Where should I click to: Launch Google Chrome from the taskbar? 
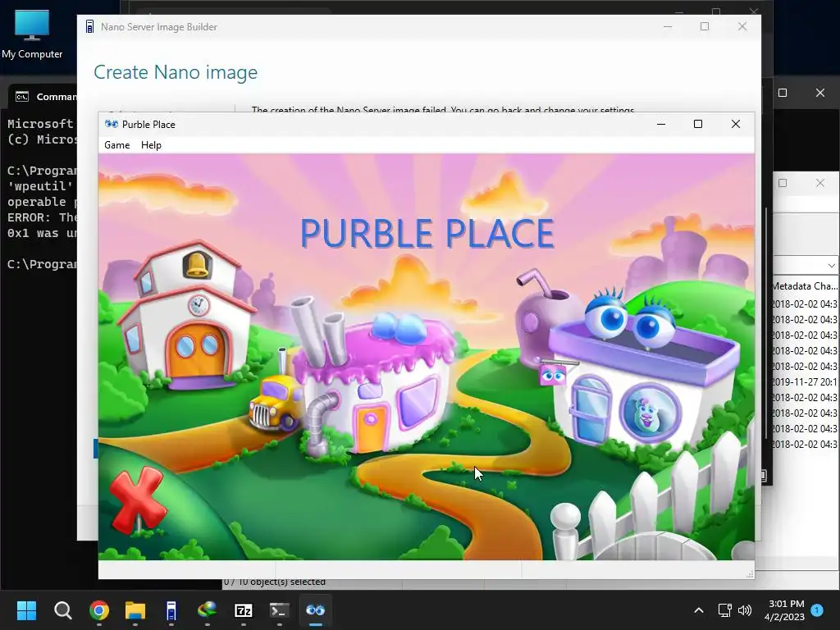(x=99, y=610)
